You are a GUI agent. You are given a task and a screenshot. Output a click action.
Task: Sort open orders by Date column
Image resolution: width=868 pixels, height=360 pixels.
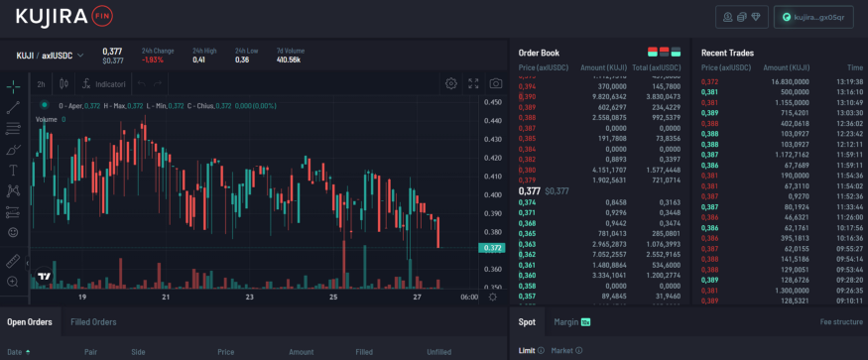pos(19,352)
